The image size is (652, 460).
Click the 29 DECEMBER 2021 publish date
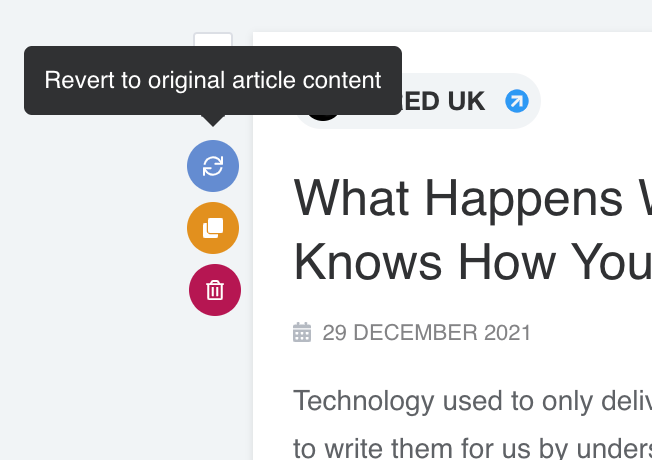pyautogui.click(x=426, y=333)
